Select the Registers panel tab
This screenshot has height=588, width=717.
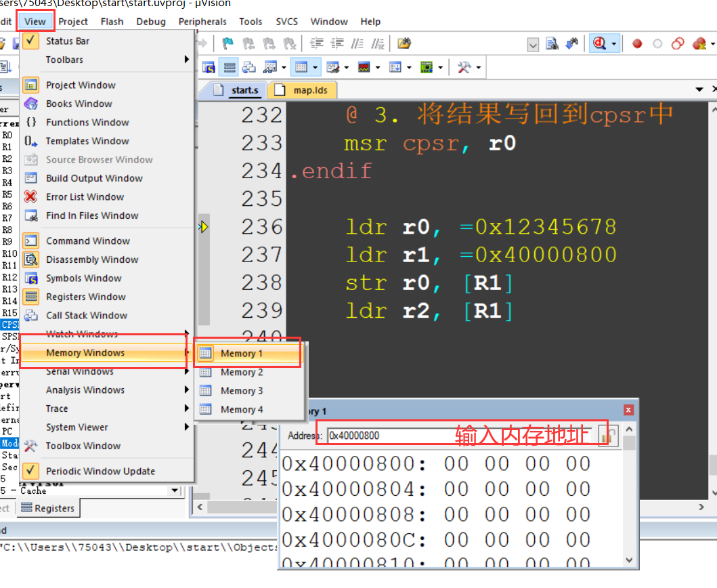pyautogui.click(x=47, y=508)
